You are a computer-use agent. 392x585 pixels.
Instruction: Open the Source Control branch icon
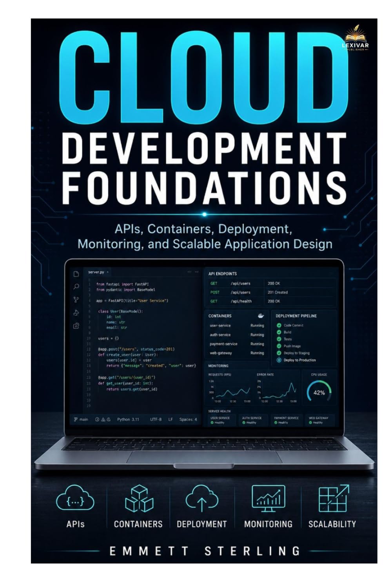76,300
